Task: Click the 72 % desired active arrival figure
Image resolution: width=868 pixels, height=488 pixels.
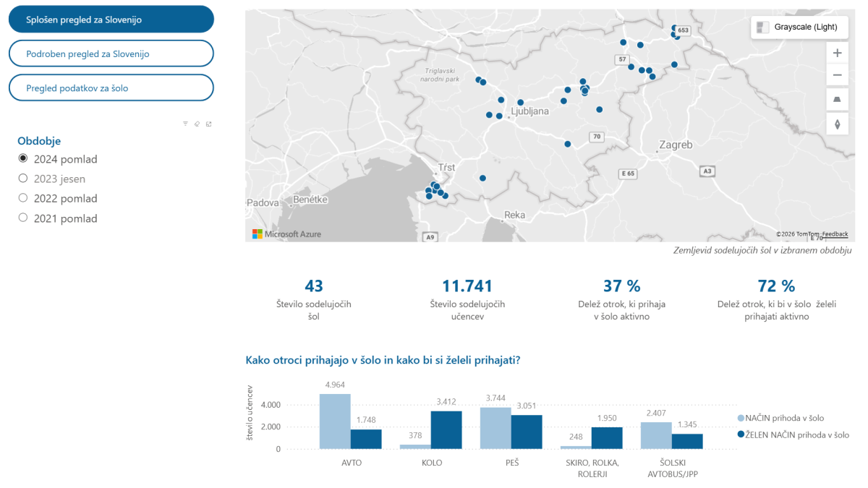Action: point(777,286)
